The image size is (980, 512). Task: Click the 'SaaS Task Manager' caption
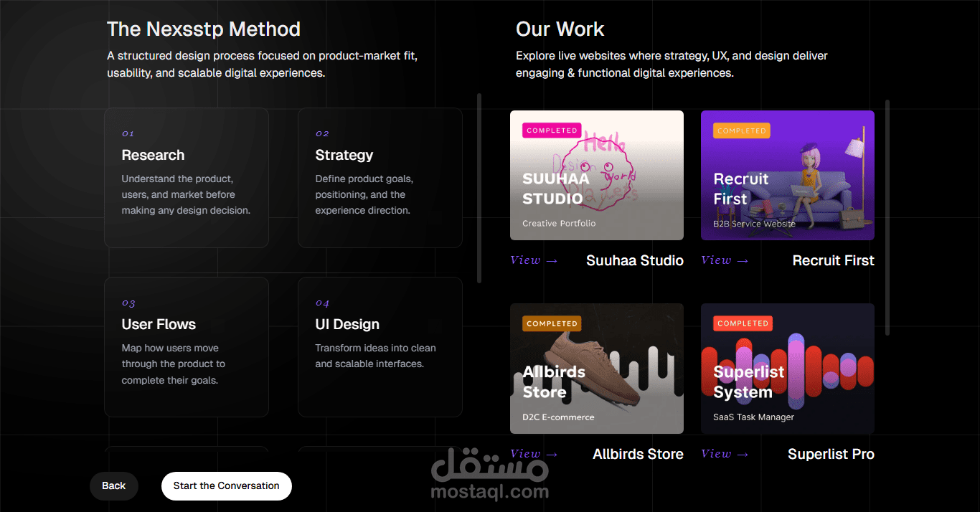point(753,417)
